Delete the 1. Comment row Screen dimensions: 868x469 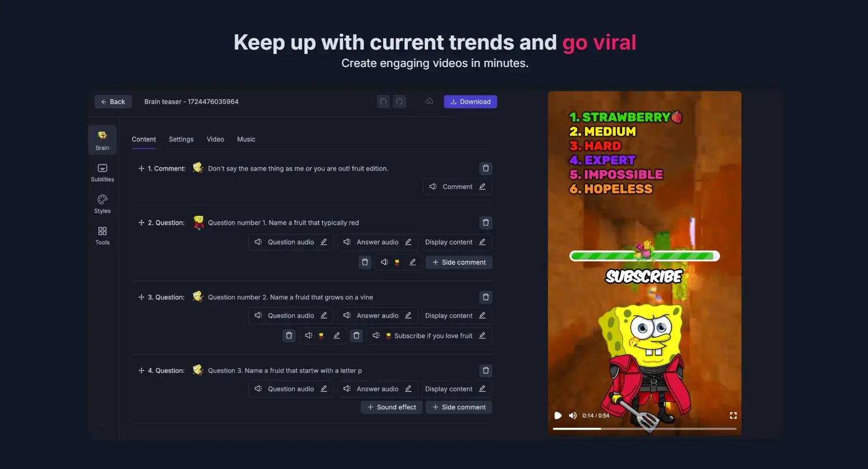click(x=486, y=168)
